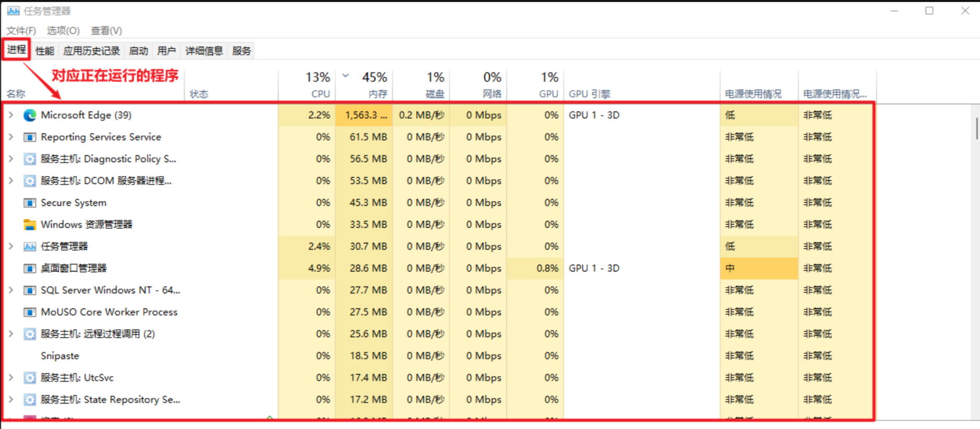Click the 远程过程调用 service host icon

click(30, 334)
